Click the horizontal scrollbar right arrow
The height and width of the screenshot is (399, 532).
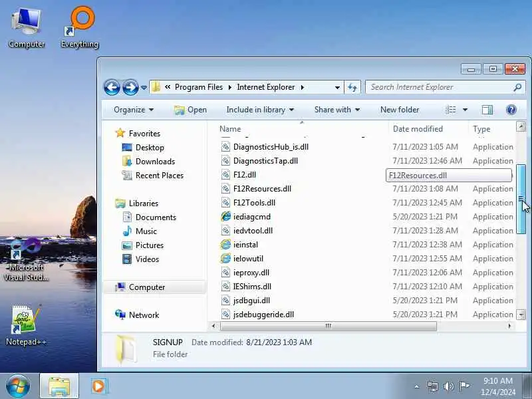pos(509,326)
